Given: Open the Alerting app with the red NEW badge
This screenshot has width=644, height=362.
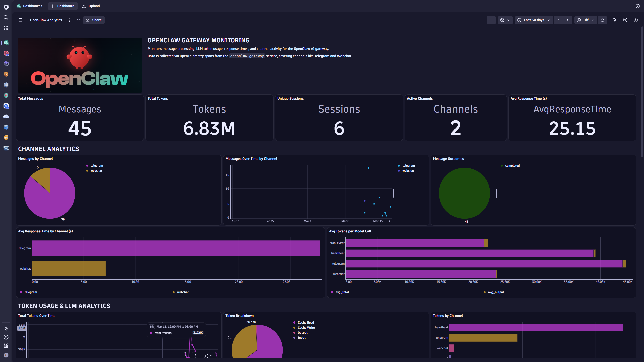Looking at the screenshot, I should [6, 53].
